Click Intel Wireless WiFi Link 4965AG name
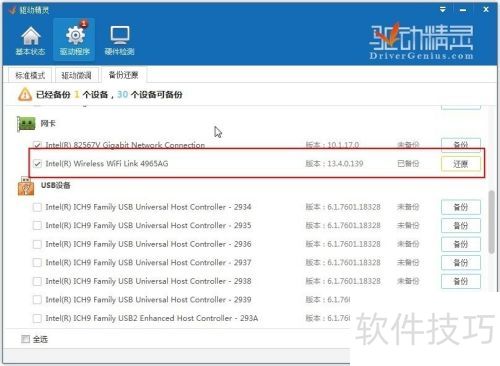Screen dimensions: 500x366 (107, 164)
